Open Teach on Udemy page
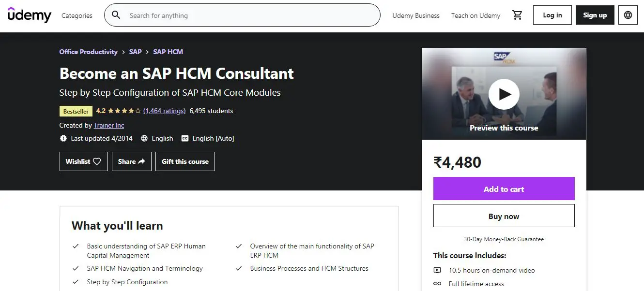The image size is (644, 291). [475, 15]
